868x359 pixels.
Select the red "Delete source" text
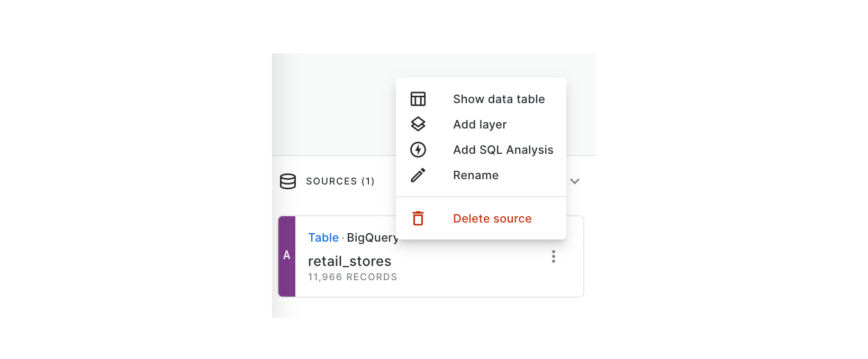click(492, 218)
